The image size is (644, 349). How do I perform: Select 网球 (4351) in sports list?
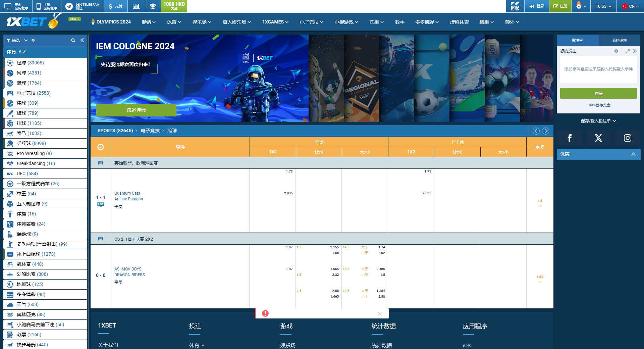pyautogui.click(x=45, y=73)
